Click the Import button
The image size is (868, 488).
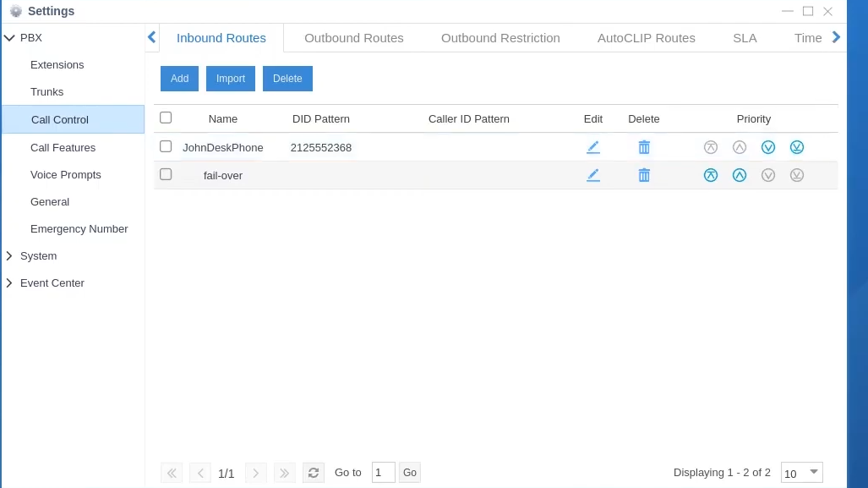[x=230, y=79]
